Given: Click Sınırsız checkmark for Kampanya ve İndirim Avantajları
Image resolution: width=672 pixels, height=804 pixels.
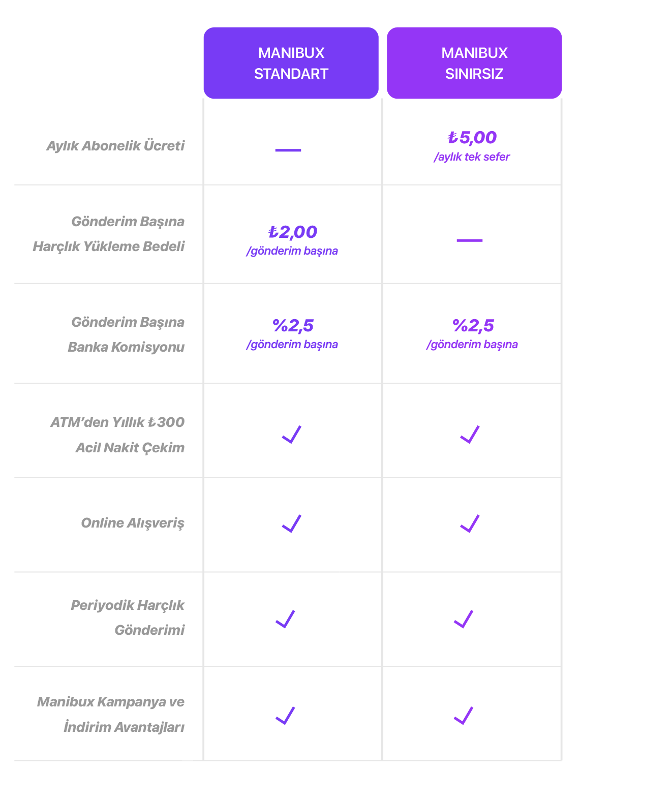Looking at the screenshot, I should [x=464, y=716].
